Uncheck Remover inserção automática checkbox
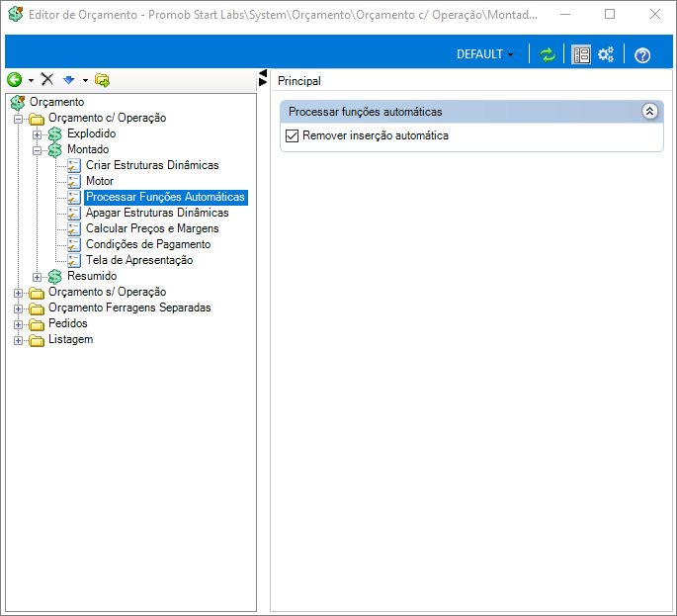 [x=292, y=135]
